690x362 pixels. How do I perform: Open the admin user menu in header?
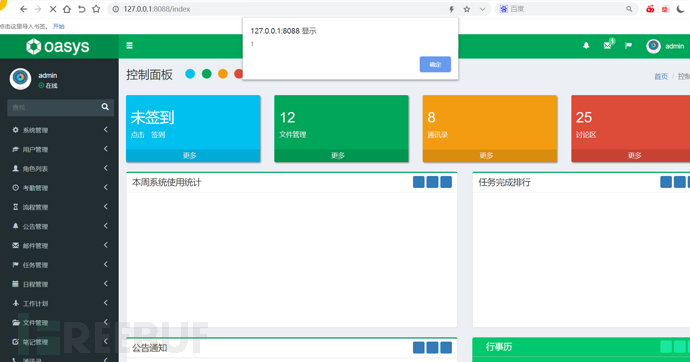(665, 46)
